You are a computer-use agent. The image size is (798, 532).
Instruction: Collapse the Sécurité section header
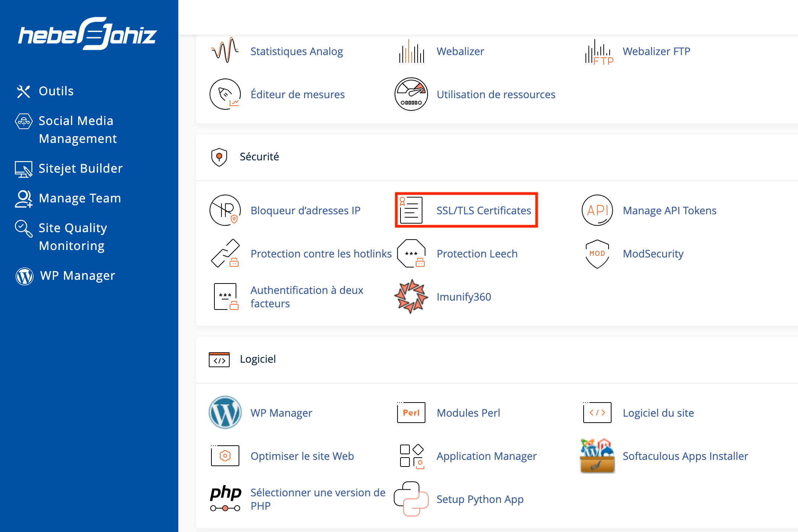tap(497, 157)
